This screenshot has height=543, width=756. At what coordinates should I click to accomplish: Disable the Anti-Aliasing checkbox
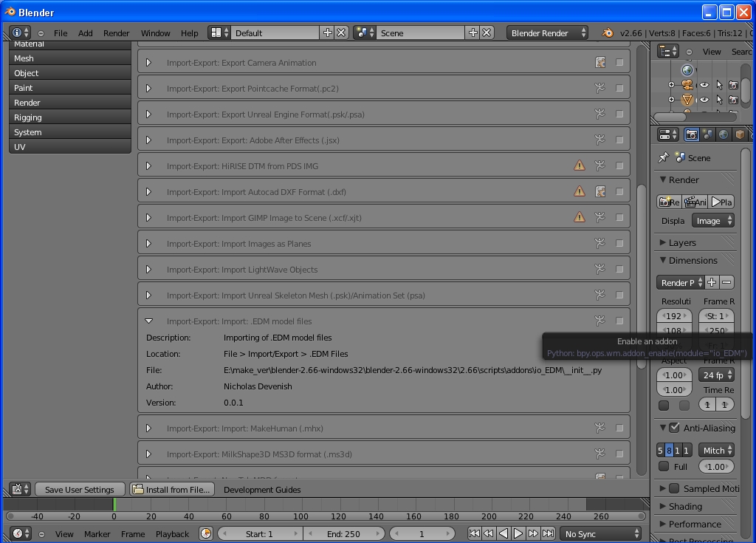[675, 428]
